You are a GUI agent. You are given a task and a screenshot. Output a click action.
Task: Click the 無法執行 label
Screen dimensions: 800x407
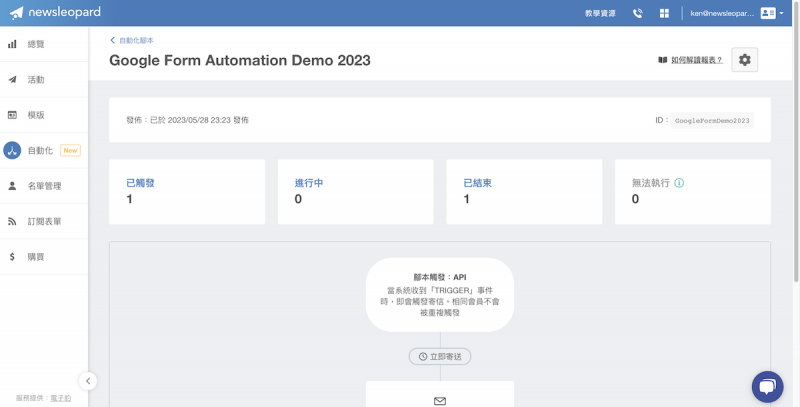click(x=651, y=183)
